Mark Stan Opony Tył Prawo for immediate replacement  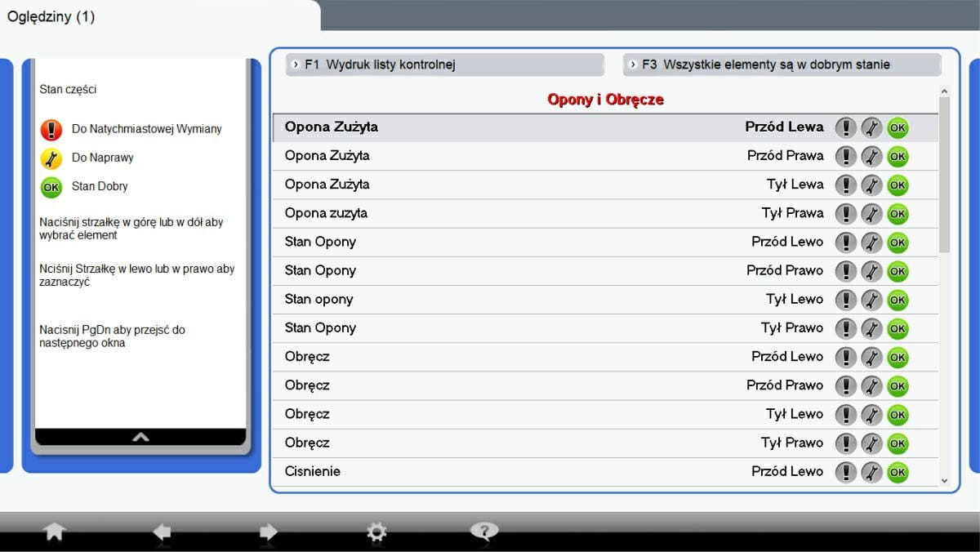click(x=846, y=328)
